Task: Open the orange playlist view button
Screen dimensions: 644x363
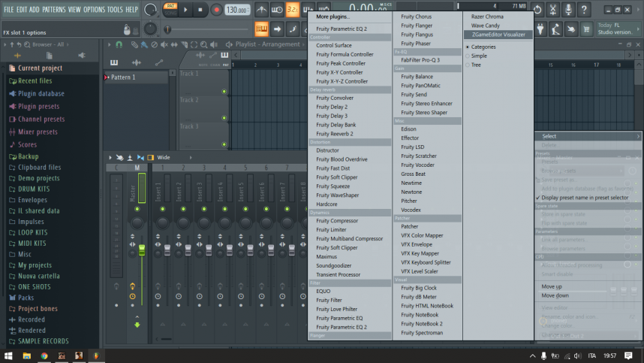Action: click(x=262, y=29)
